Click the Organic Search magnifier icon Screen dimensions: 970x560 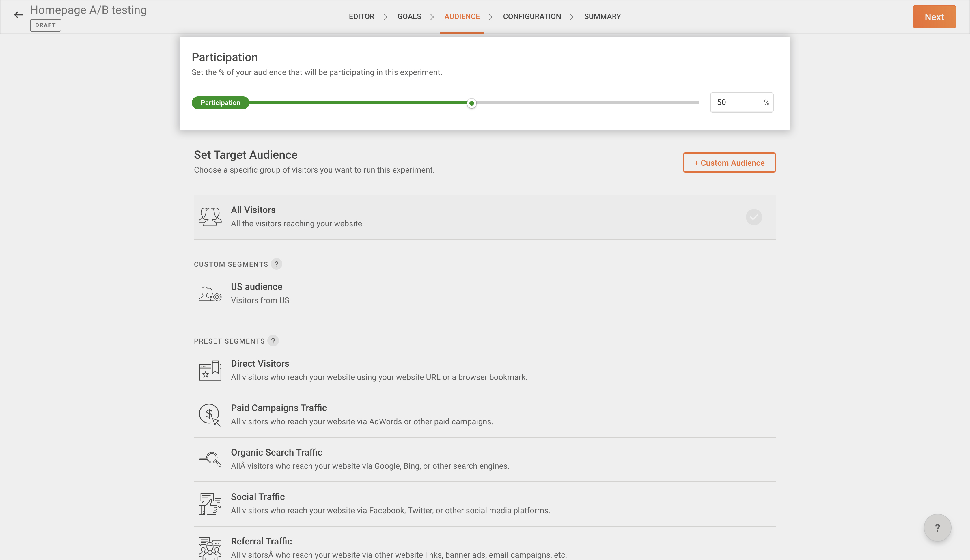pos(210,459)
